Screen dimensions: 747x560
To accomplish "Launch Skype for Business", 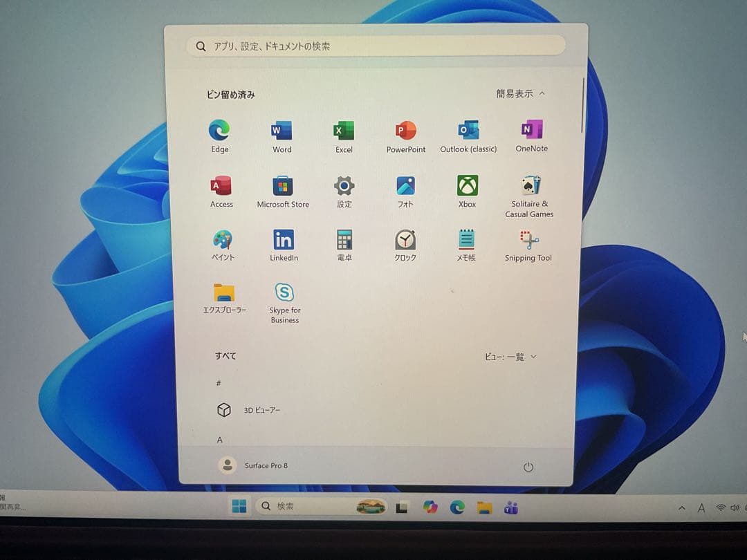I will 284,303.
